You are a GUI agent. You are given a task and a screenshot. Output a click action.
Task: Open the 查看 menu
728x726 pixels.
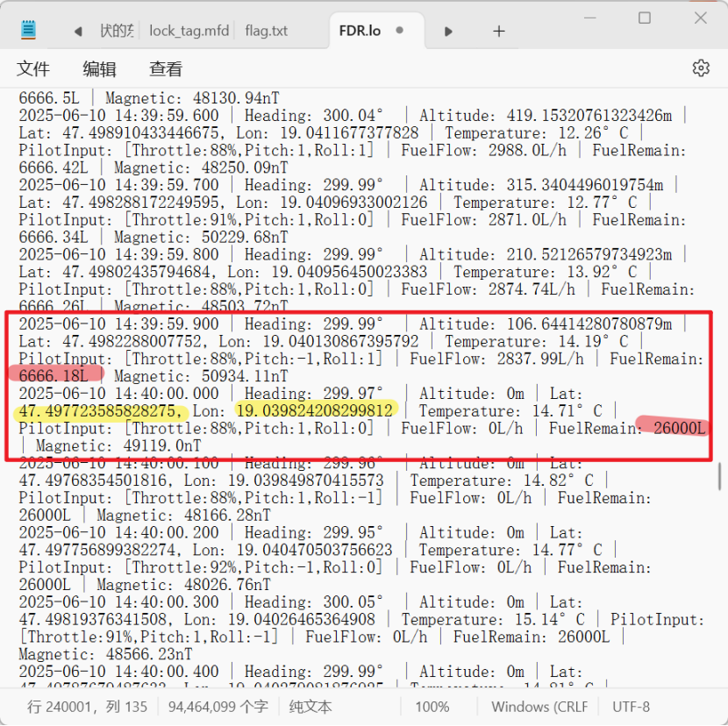pos(166,69)
